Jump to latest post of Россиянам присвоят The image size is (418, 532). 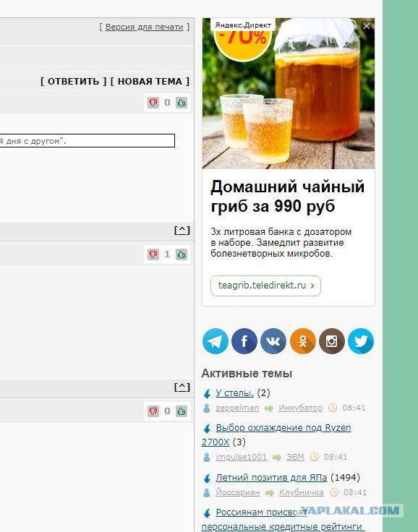(x=207, y=513)
